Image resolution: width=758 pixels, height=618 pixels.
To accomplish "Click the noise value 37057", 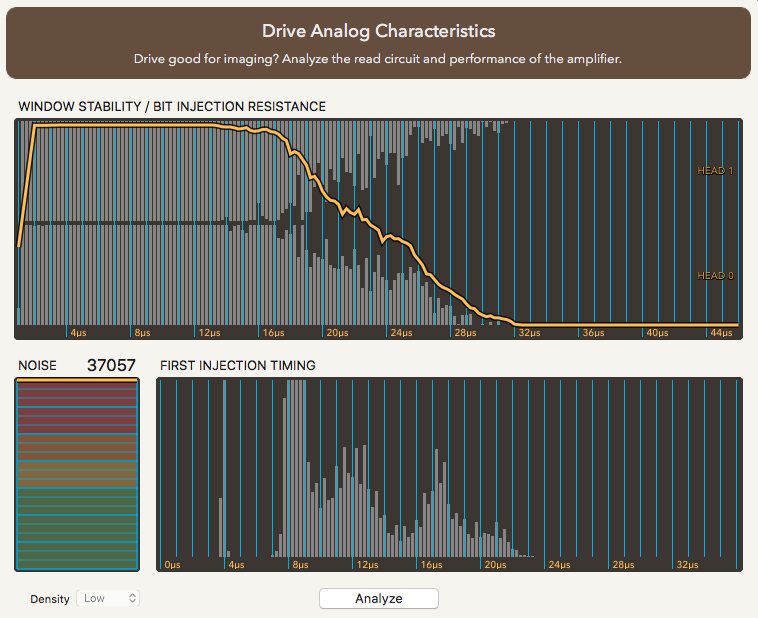I will coord(111,366).
